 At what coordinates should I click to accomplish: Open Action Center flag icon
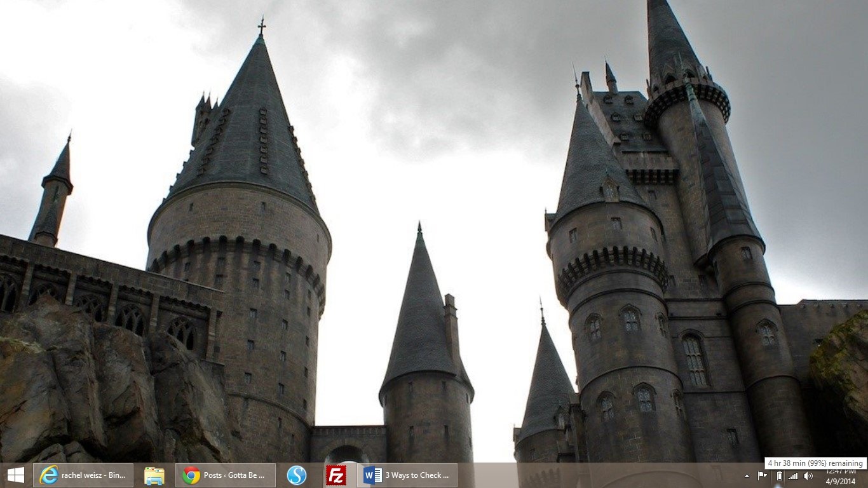click(763, 476)
